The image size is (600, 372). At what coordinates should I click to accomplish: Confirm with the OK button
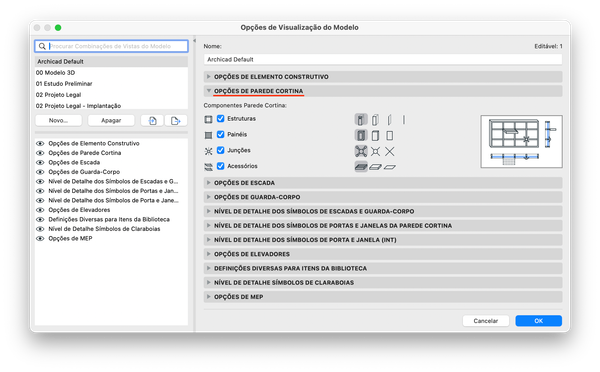click(538, 321)
